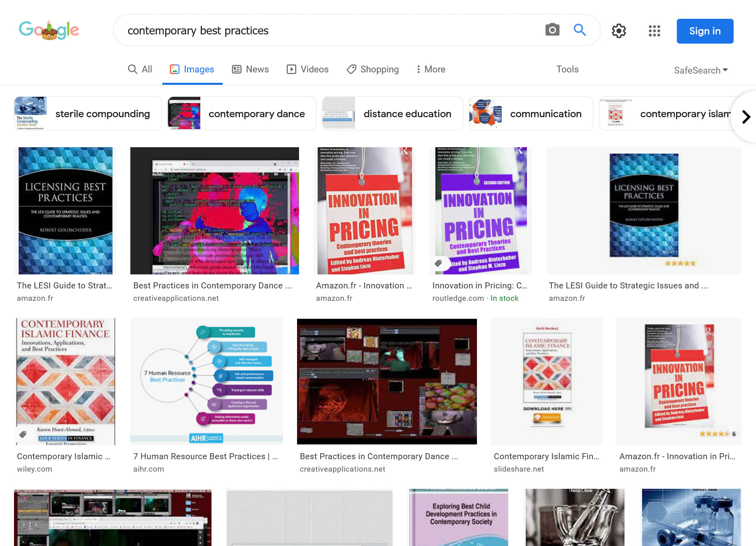Viewport: 756px width, 546px height.
Task: Open purple Innovation in Pricing second edition thumbnail
Action: (x=481, y=211)
